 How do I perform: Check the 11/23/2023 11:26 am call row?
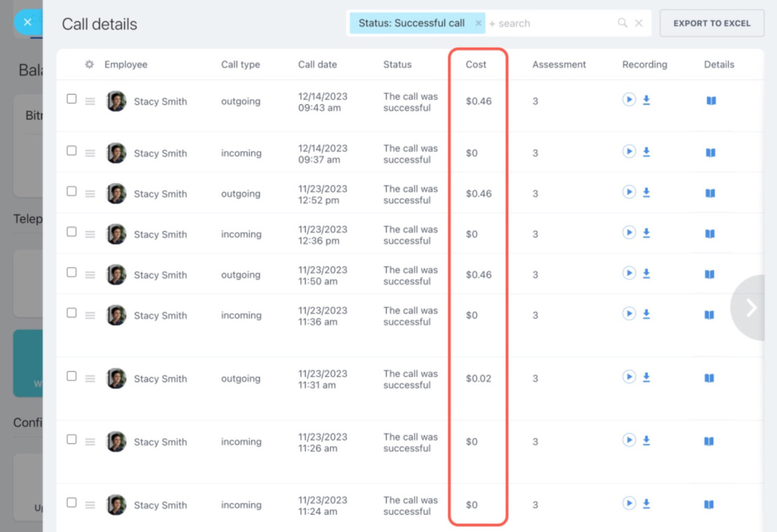tap(72, 439)
